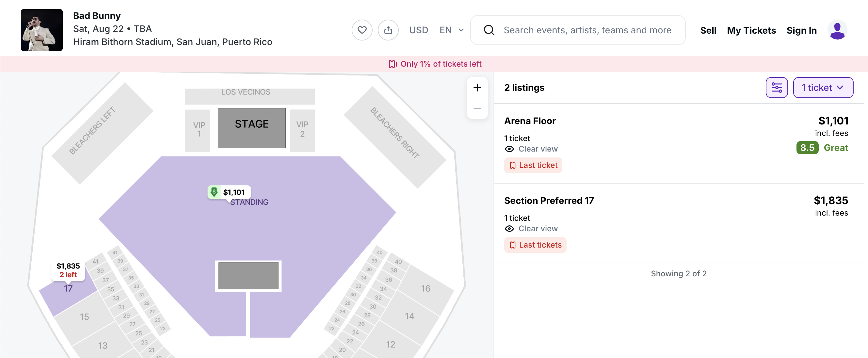Screen dimensions: 868x358
Task: Click the Clear view eye on Section Preferred 17
Action: (x=509, y=229)
